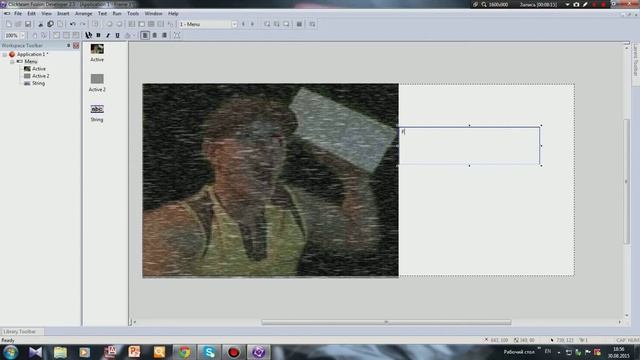Click the Open file toolbar icon
Image resolution: width=640 pixels, height=360 pixels.
[x=18, y=24]
